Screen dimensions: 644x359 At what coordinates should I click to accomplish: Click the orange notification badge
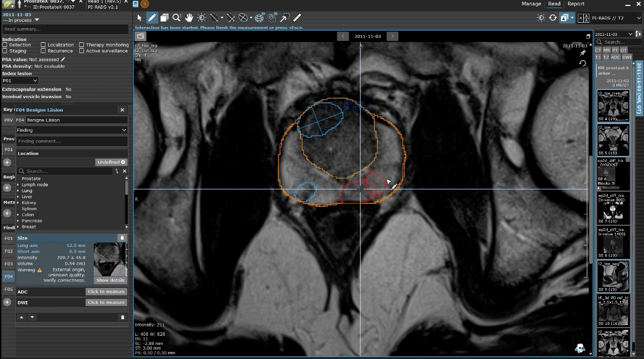click(x=145, y=4)
